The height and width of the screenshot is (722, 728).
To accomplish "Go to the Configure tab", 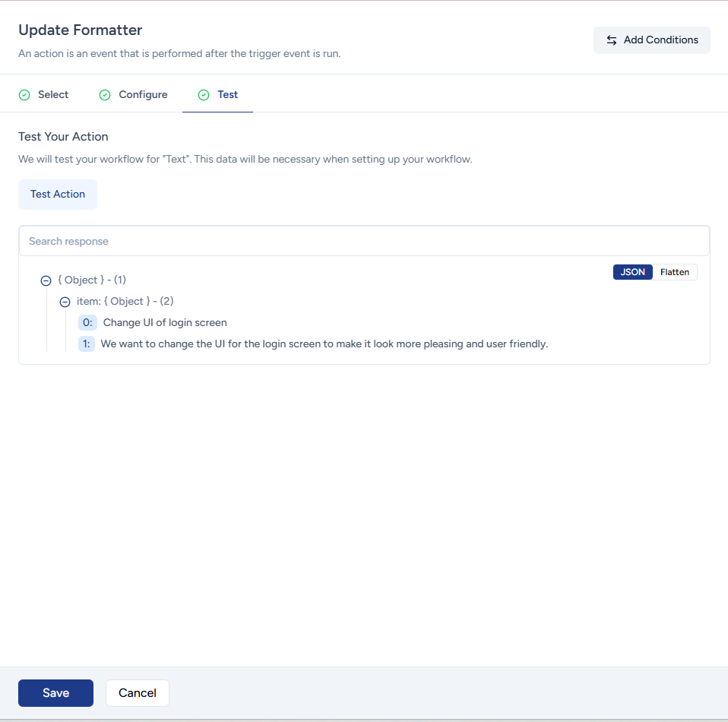I will (143, 95).
